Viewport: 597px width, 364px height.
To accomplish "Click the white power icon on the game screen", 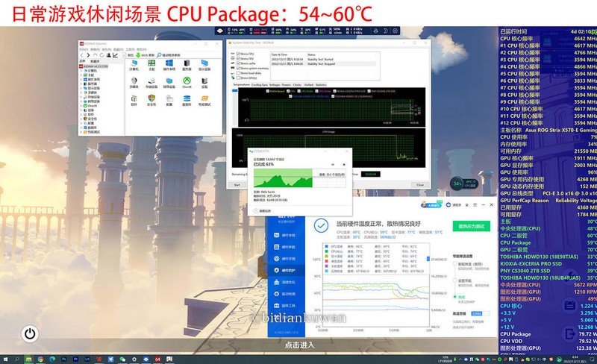I will pyautogui.click(x=30, y=334).
